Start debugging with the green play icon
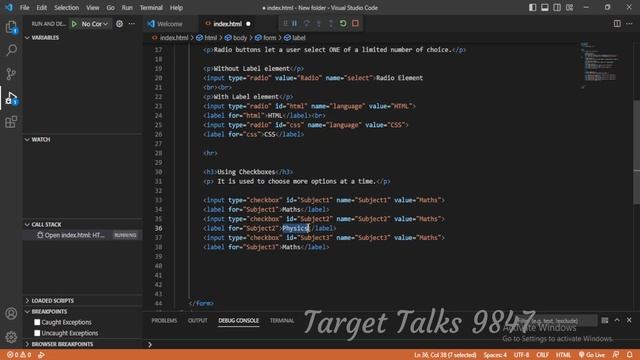This screenshot has width=640, height=360. click(74, 24)
